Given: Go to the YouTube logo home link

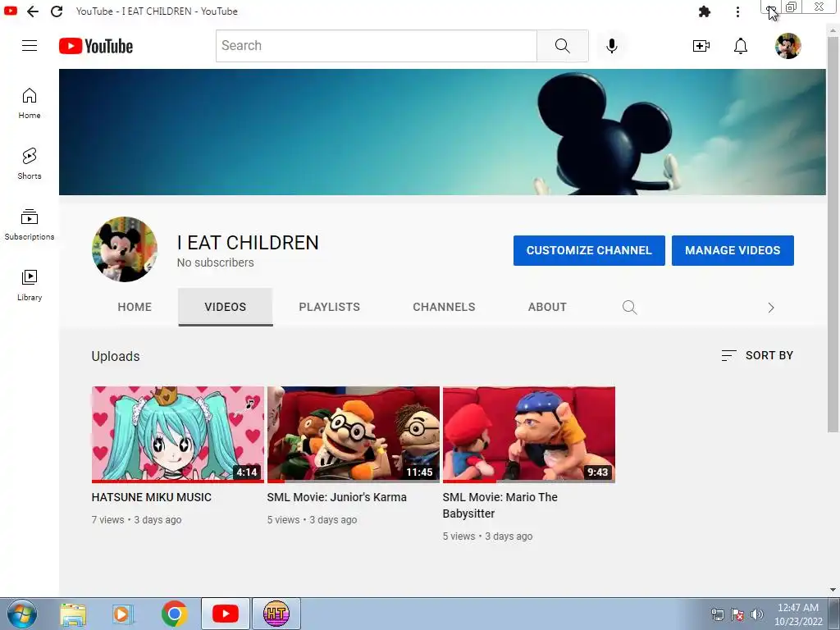Looking at the screenshot, I should pyautogui.click(x=96, y=46).
